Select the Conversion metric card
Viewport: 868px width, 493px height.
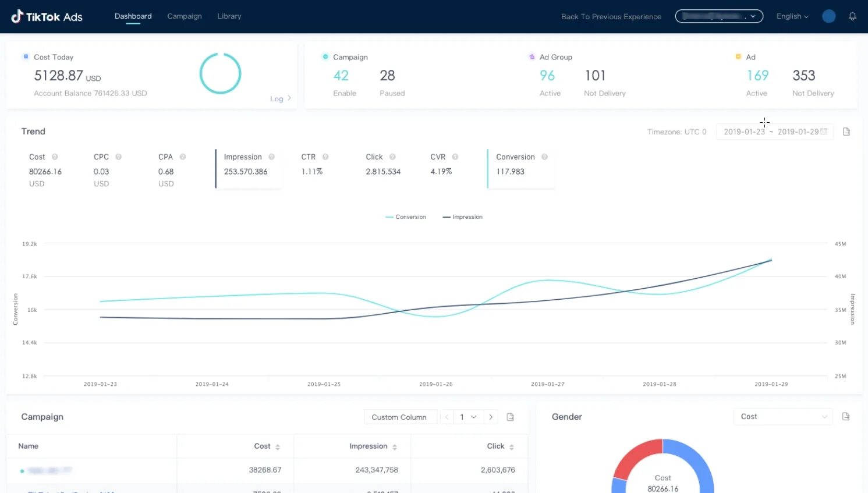click(x=521, y=168)
